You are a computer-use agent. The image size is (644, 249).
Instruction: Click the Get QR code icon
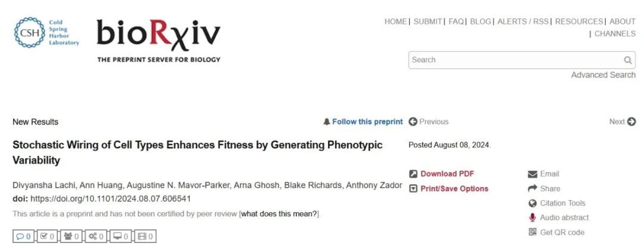point(532,232)
